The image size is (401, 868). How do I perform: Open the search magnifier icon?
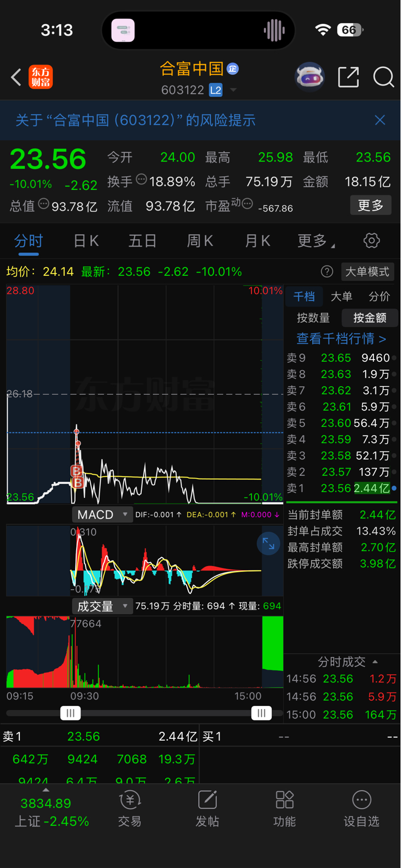383,77
